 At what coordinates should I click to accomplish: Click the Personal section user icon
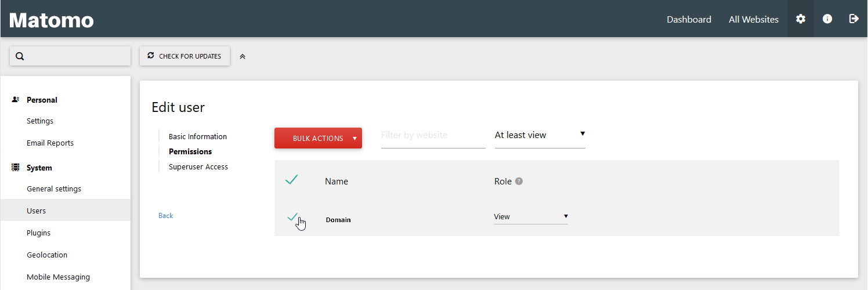pos(16,100)
